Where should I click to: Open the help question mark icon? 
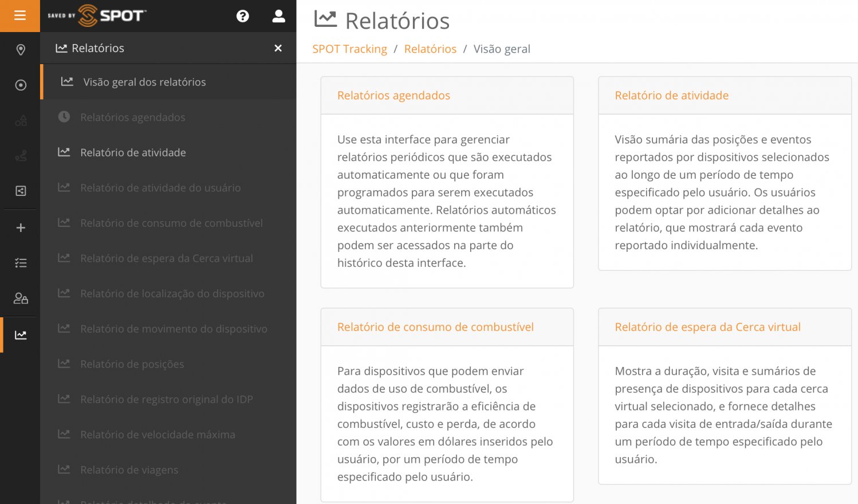pyautogui.click(x=243, y=16)
